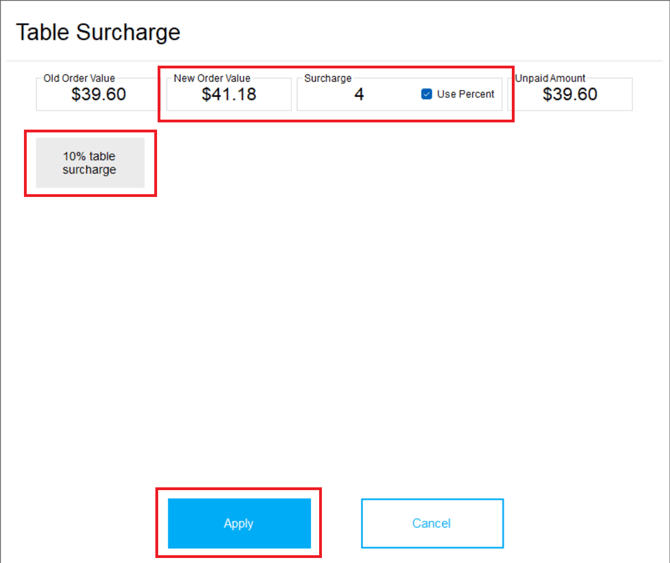The width and height of the screenshot is (670, 563).
Task: Click the Old Order Value amount
Action: (99, 94)
